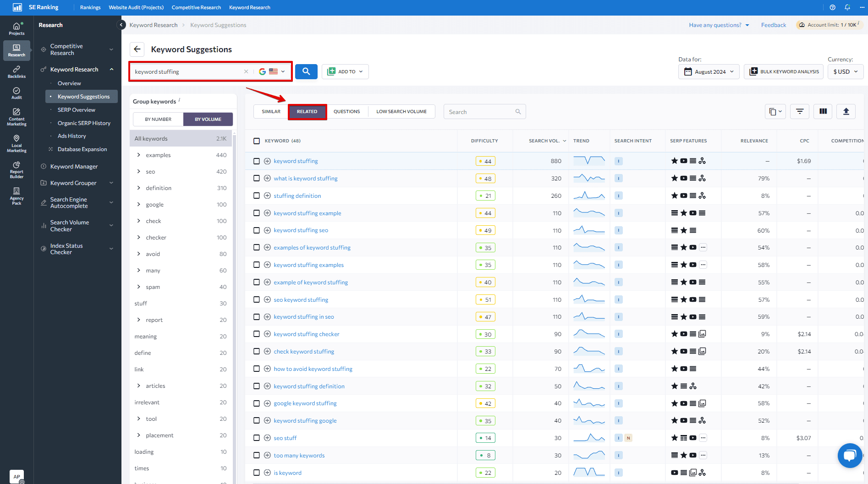The width and height of the screenshot is (868, 484).
Task: Add 'what is keyword stuffing' via plus icon
Action: pyautogui.click(x=267, y=178)
